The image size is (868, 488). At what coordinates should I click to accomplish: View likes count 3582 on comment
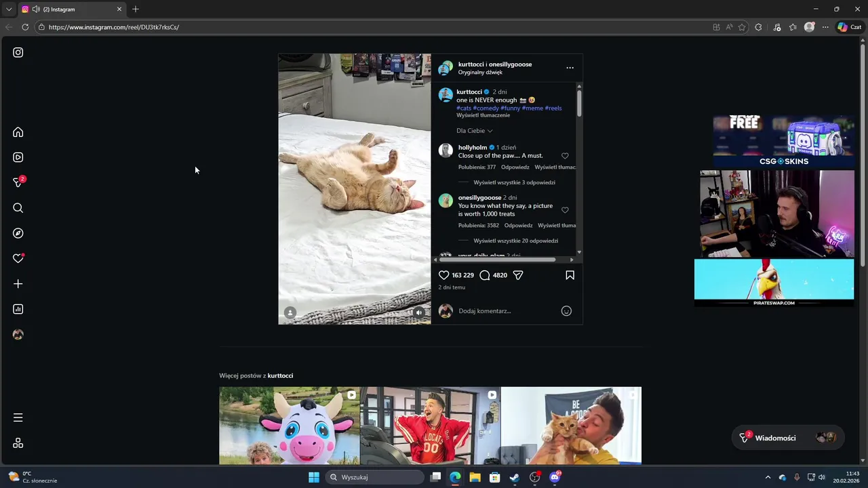(478, 226)
